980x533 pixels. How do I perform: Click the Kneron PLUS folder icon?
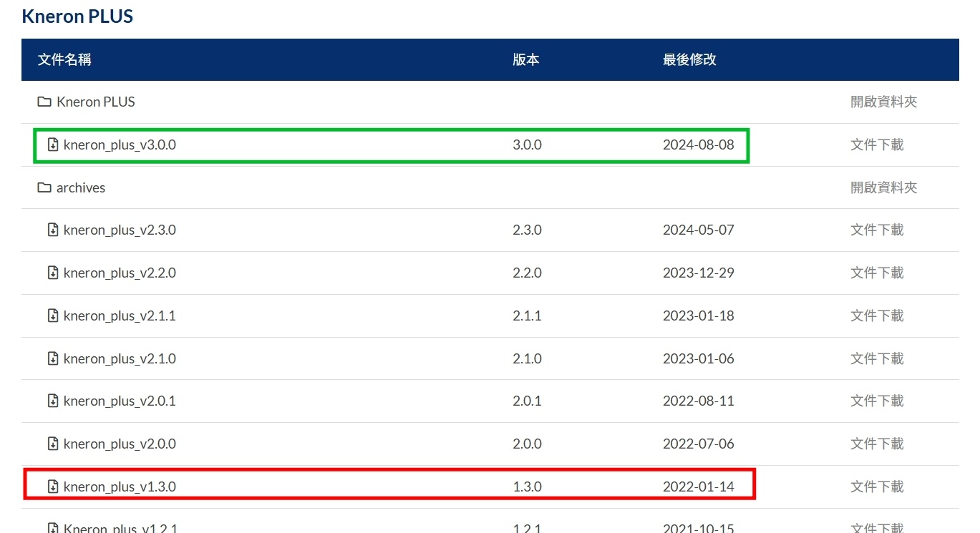pyautogui.click(x=44, y=102)
